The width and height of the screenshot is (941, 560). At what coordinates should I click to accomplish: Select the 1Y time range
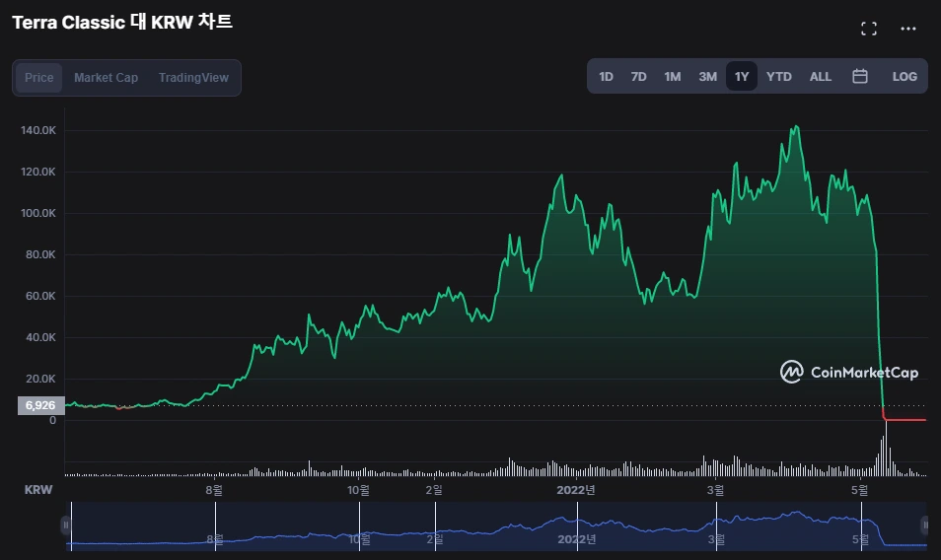pos(742,76)
